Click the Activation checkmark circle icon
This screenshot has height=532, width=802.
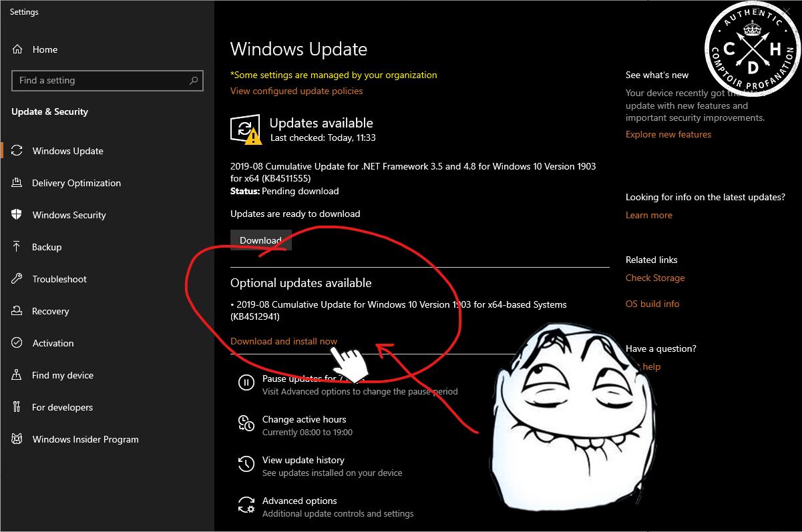17,343
